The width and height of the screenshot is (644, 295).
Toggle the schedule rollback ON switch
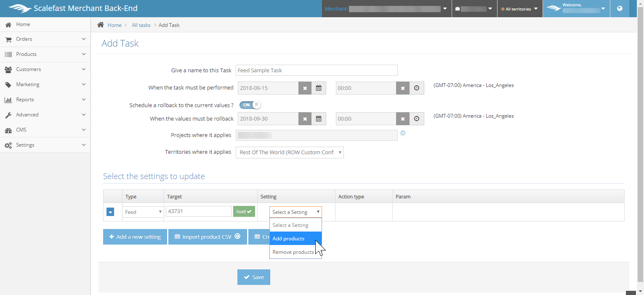[x=250, y=105]
